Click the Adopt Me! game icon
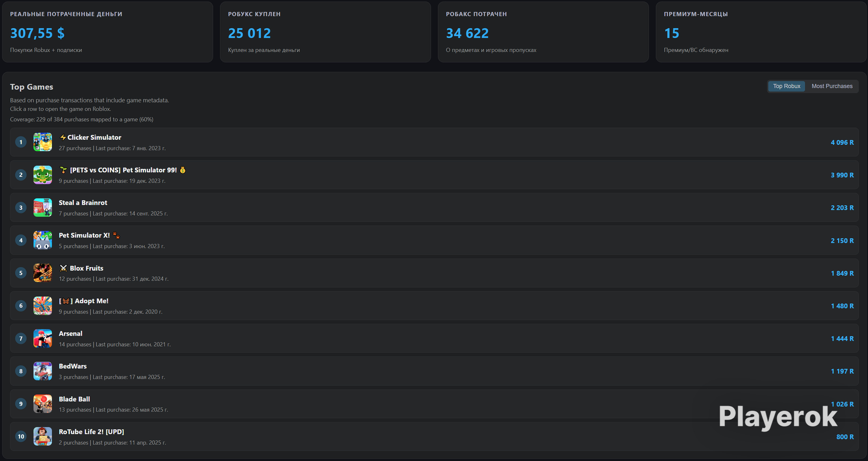The height and width of the screenshot is (461, 868). (42, 306)
